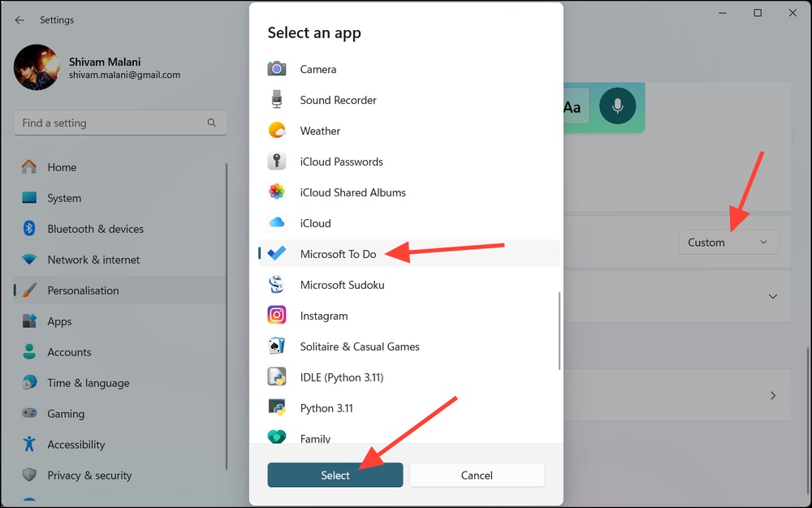Click the iCloud cloud icon
This screenshot has height=508, width=812.
click(277, 222)
